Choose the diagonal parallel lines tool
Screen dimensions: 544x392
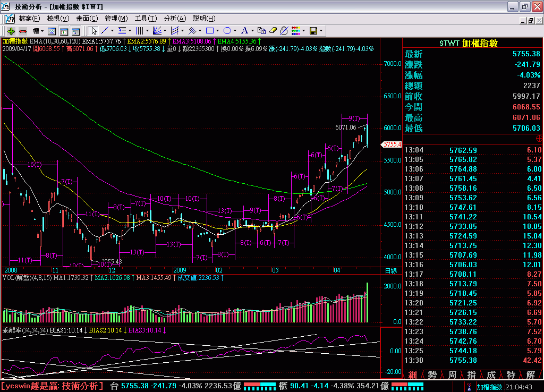[192, 31]
